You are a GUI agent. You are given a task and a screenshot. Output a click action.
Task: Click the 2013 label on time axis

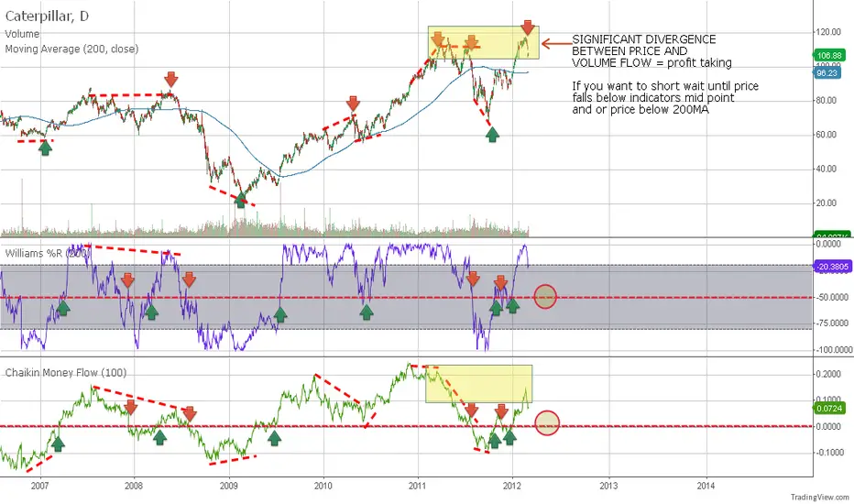click(x=609, y=486)
